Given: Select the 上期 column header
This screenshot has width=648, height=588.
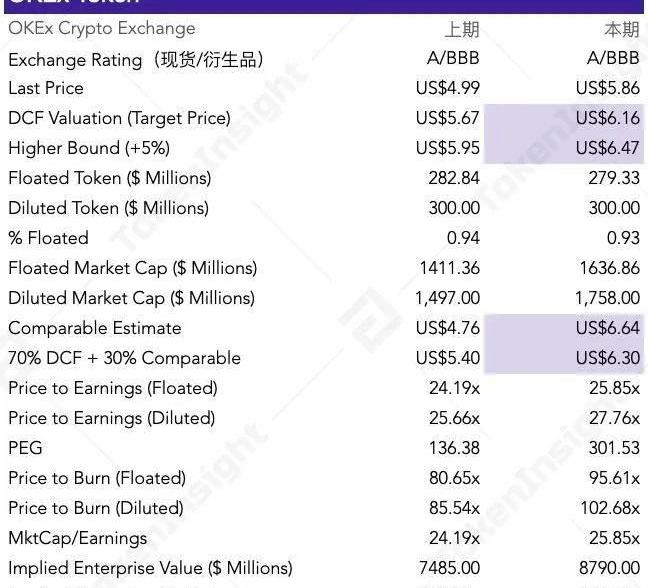Looking at the screenshot, I should [x=462, y=30].
